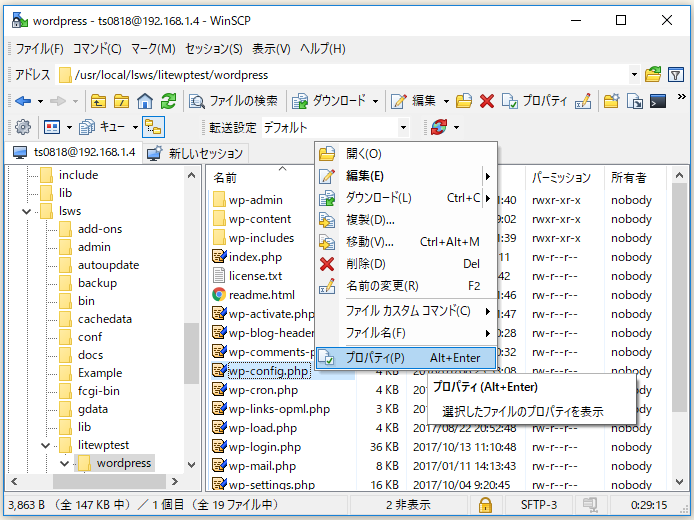Select the ts0818@192.168.1.4 session tab
The height and width of the screenshot is (520, 694).
click(x=73, y=153)
